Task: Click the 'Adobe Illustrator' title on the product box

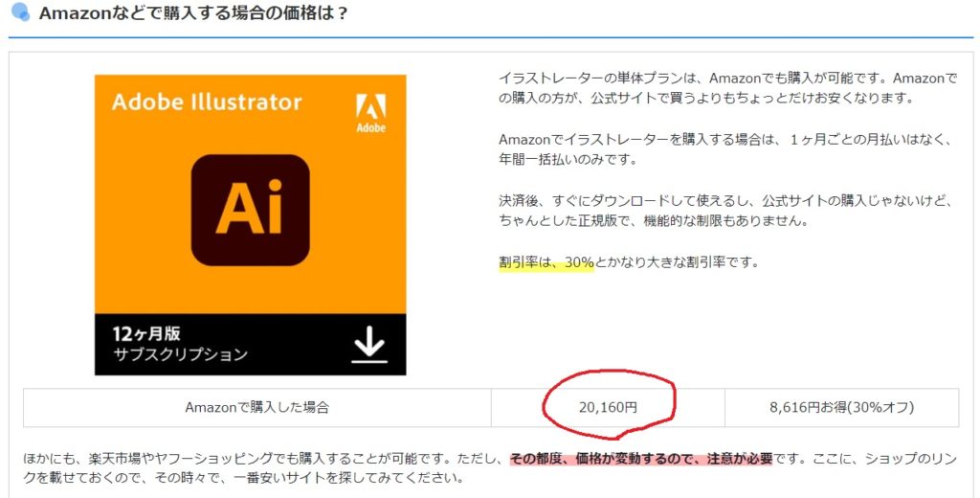Action: point(206,102)
